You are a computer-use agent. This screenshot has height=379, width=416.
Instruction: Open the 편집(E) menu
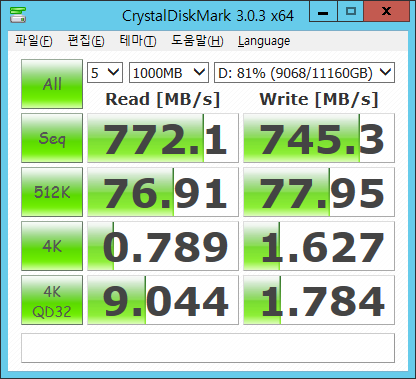[x=86, y=41]
